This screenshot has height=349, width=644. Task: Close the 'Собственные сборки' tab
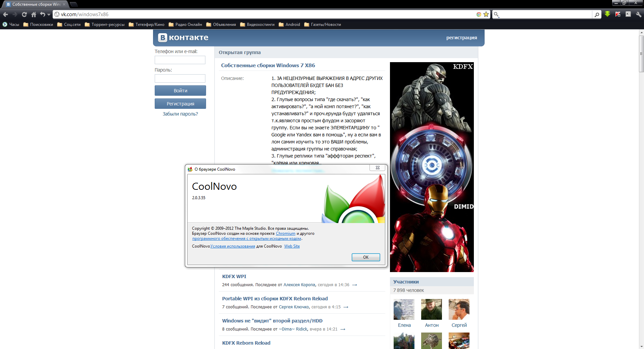(x=64, y=4)
